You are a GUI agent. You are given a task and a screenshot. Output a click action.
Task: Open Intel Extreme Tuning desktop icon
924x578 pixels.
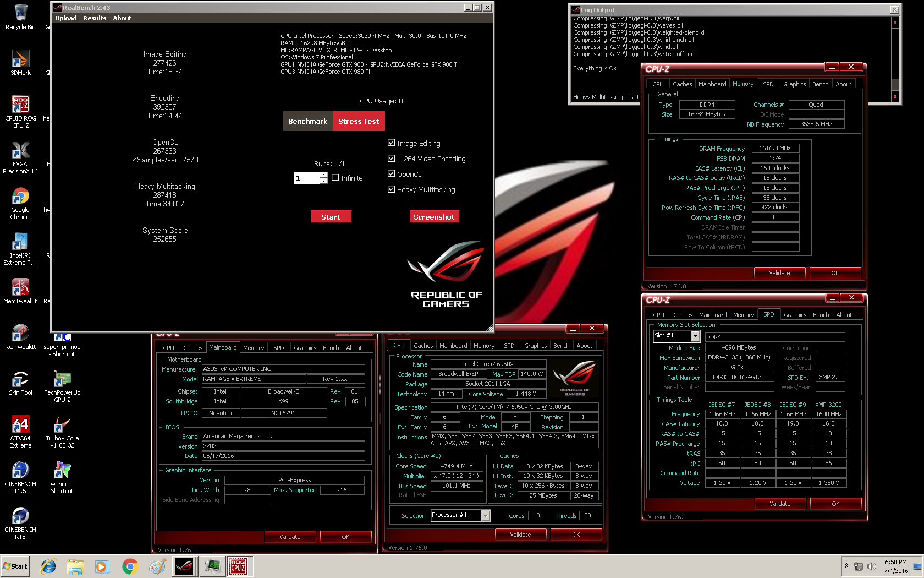click(20, 249)
